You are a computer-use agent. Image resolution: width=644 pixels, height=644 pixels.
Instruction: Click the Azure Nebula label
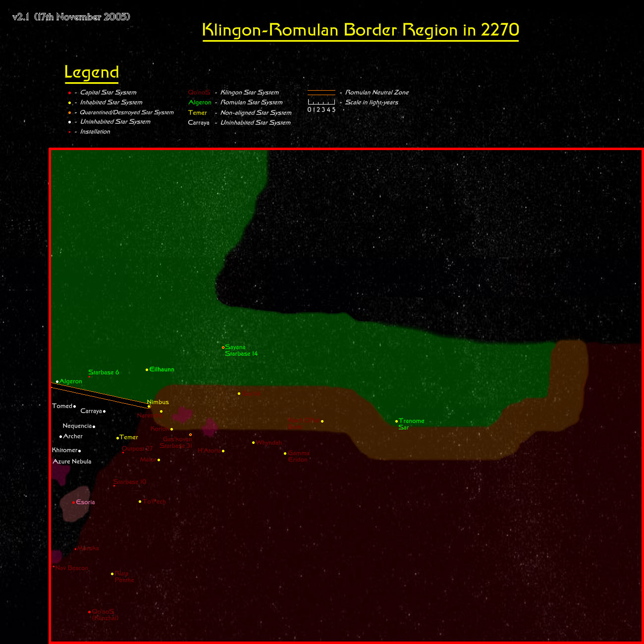tap(72, 462)
